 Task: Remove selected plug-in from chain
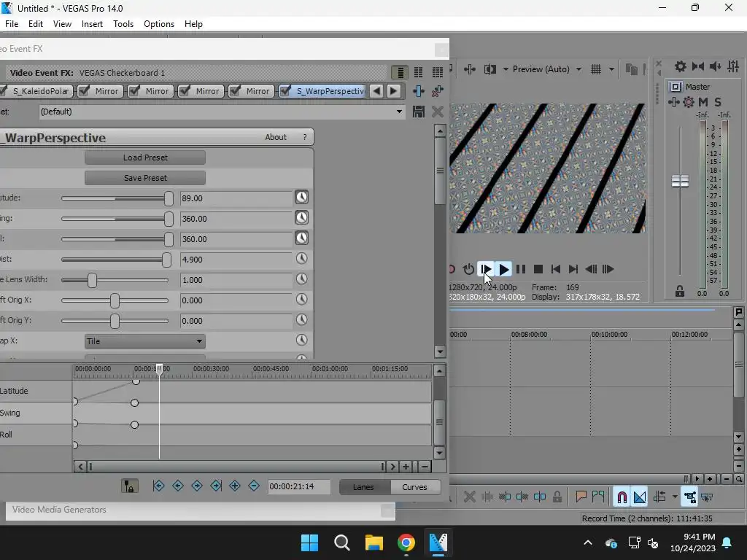pos(438,91)
